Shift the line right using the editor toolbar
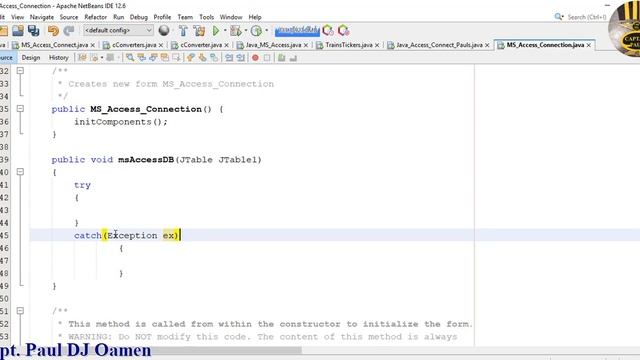This screenshot has height=360, width=640. pos(240,58)
